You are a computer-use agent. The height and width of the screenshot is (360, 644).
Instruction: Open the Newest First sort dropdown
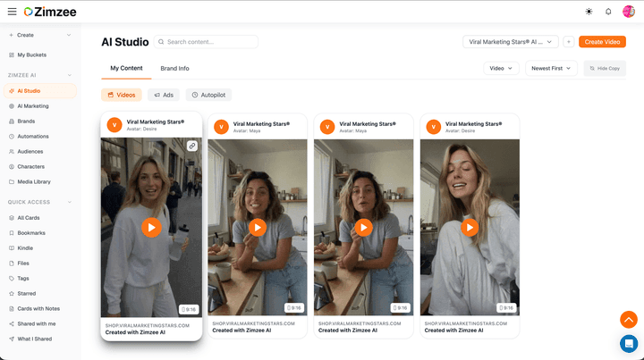click(x=551, y=69)
